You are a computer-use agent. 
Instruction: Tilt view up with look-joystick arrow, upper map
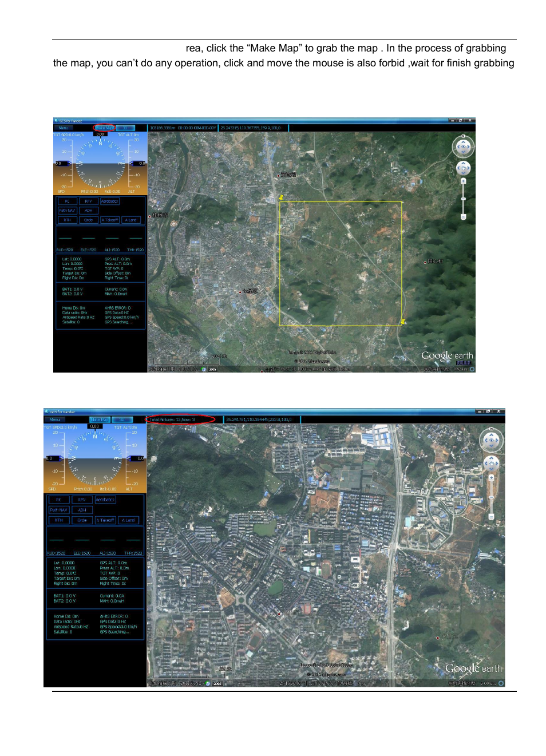tap(463, 142)
